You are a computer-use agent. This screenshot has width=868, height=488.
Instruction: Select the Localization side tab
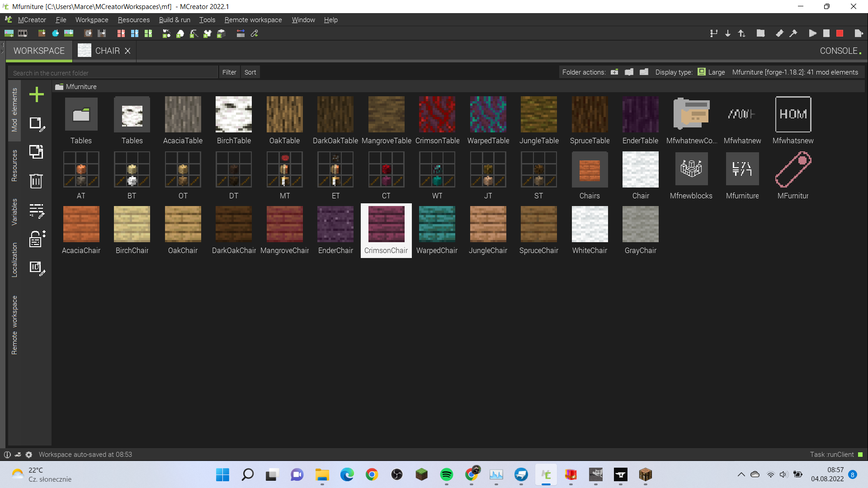14,260
